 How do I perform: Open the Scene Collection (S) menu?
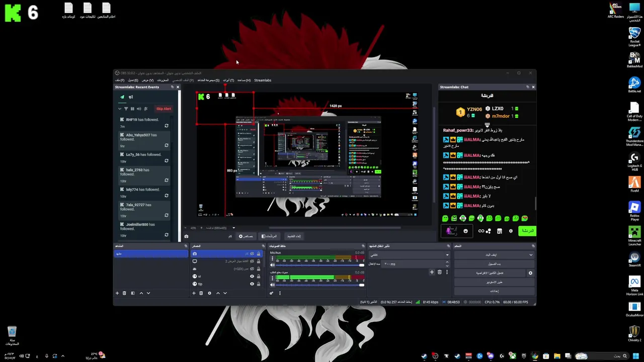tap(208, 80)
